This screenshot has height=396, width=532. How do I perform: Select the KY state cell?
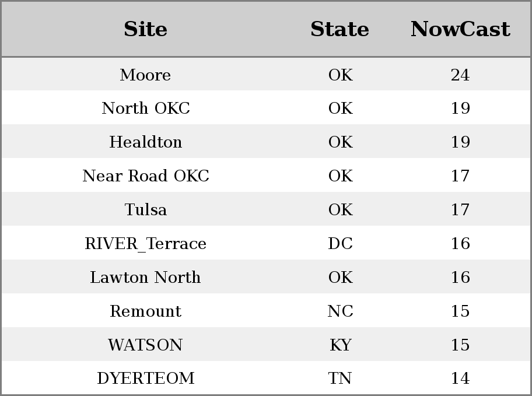click(340, 345)
